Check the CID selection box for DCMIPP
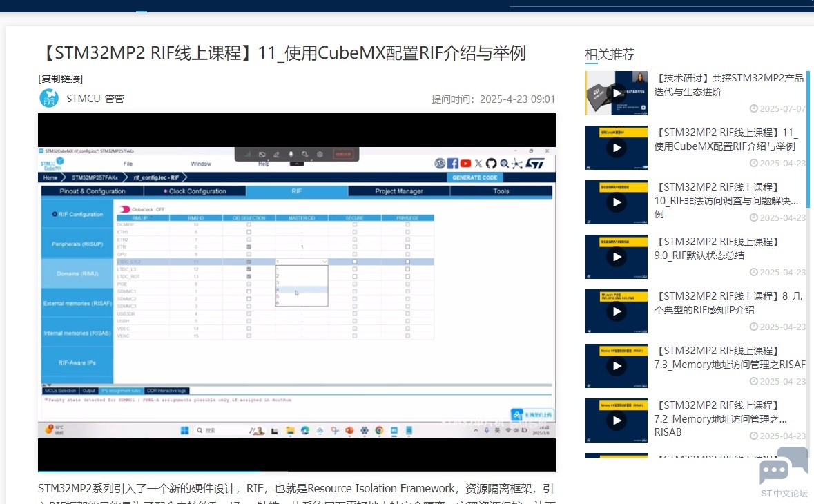The image size is (814, 504). tap(249, 225)
